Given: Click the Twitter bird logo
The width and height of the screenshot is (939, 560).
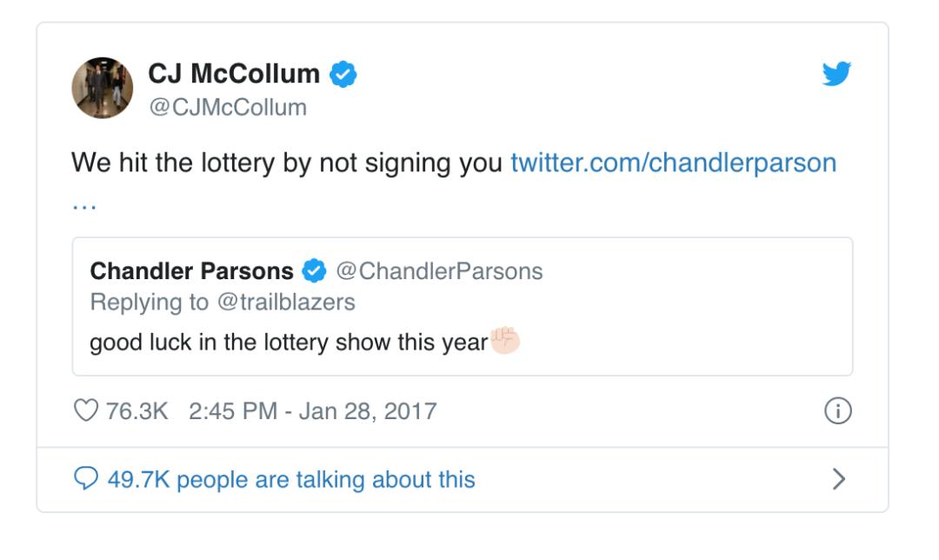Looking at the screenshot, I should click(x=836, y=74).
